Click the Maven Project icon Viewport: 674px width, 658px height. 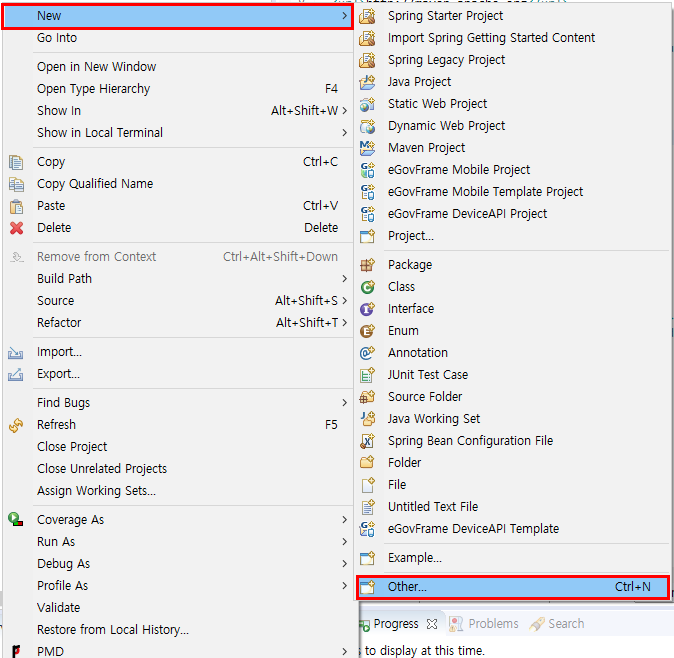(x=367, y=147)
